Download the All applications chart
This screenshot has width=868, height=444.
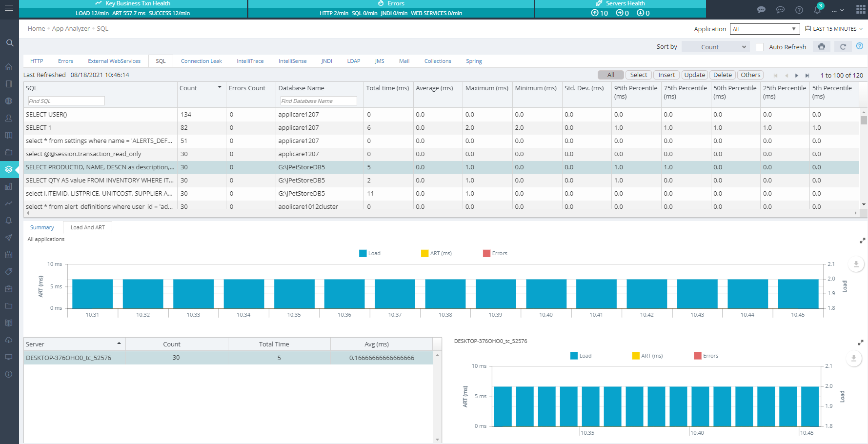point(856,264)
